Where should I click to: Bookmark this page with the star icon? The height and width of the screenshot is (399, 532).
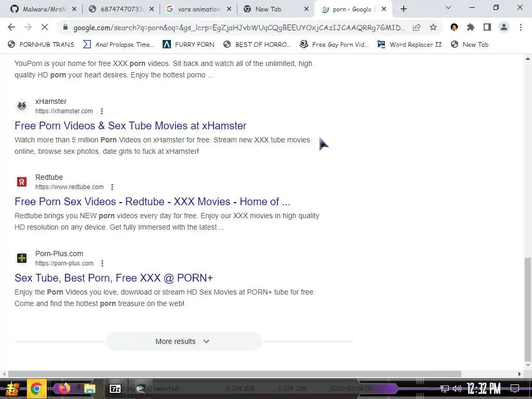click(433, 27)
